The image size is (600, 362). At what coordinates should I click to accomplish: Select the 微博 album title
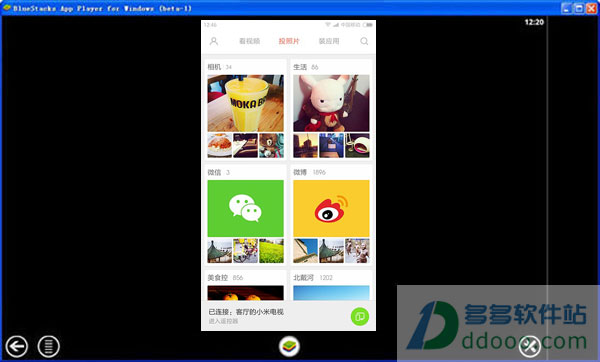pos(300,172)
